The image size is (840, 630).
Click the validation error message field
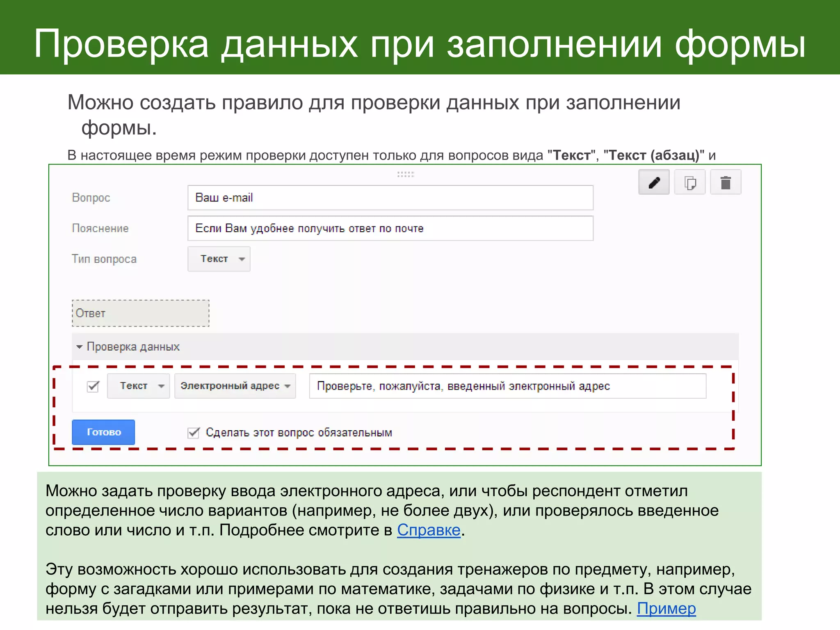508,386
